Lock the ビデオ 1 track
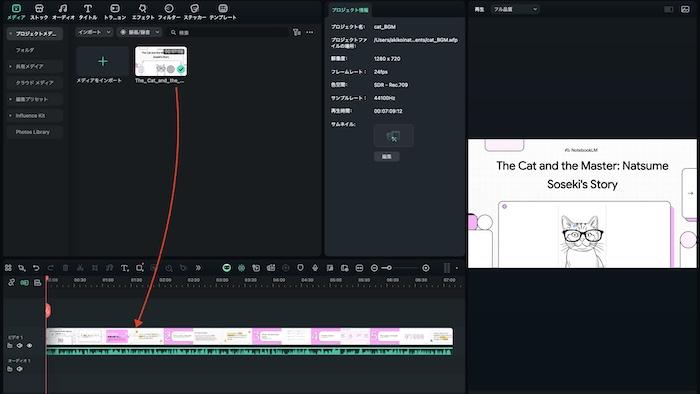The height and width of the screenshot is (394, 700). click(10, 345)
